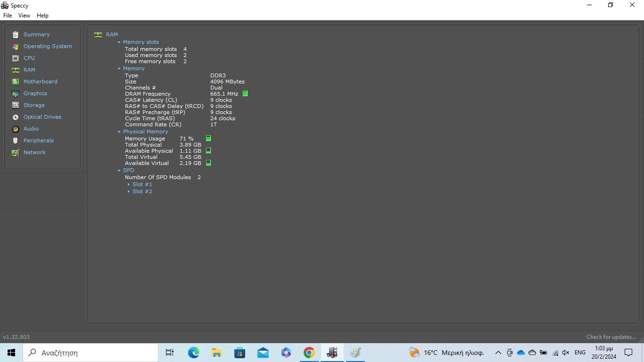Viewport: 644px width, 362px height.
Task: Click the Windows search box
Action: click(x=91, y=353)
